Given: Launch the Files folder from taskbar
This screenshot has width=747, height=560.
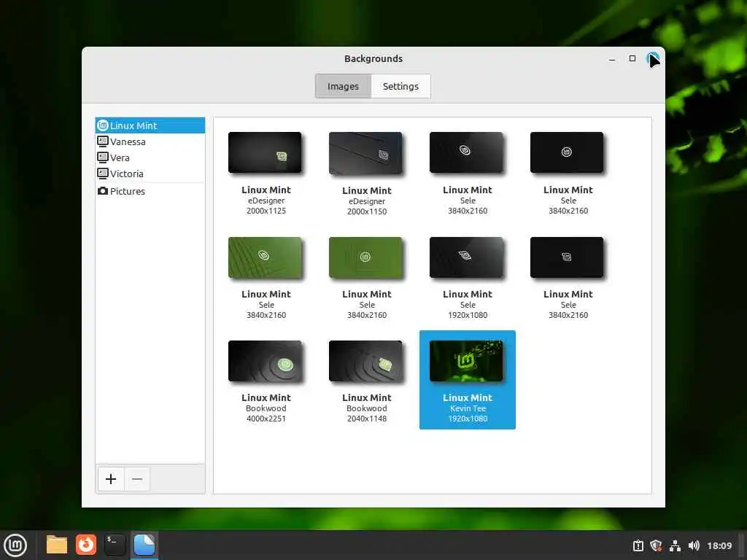Looking at the screenshot, I should 57,545.
